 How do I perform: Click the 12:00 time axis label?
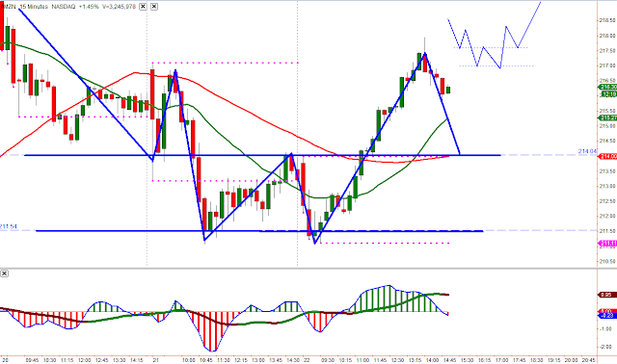point(84,360)
